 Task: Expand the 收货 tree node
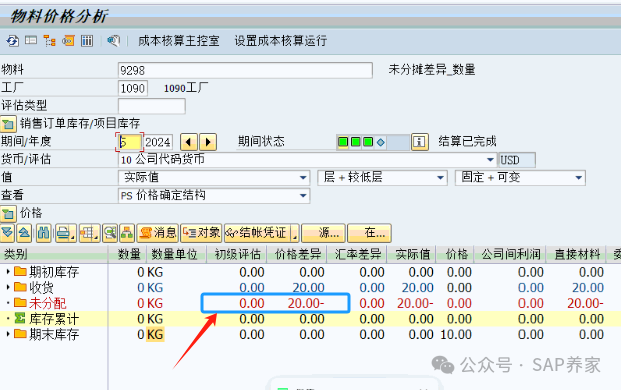8,287
